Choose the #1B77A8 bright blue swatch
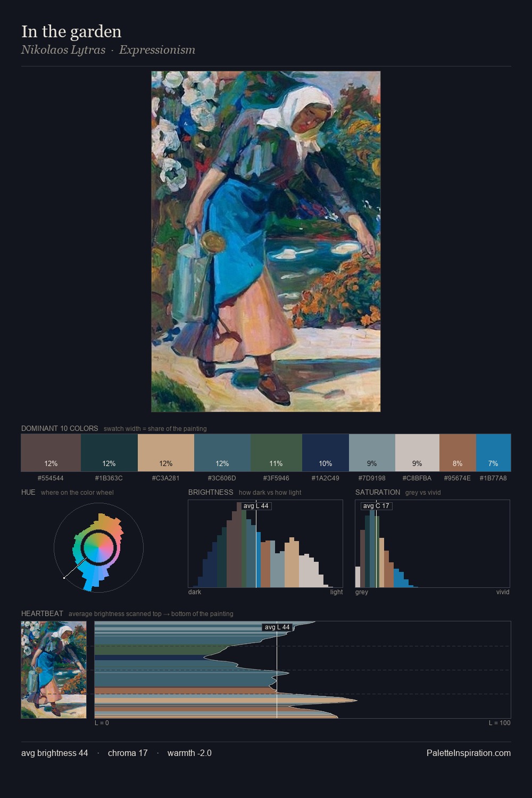 coord(493,453)
